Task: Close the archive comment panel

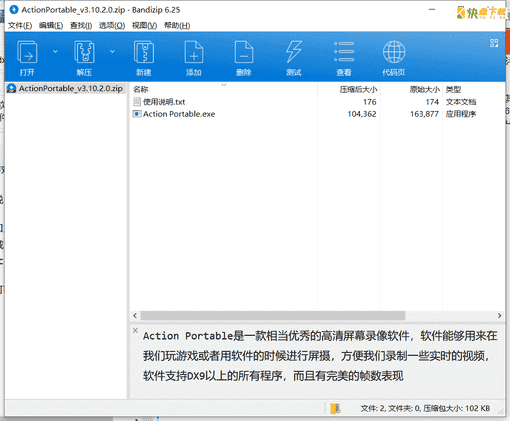Action: 135,330
